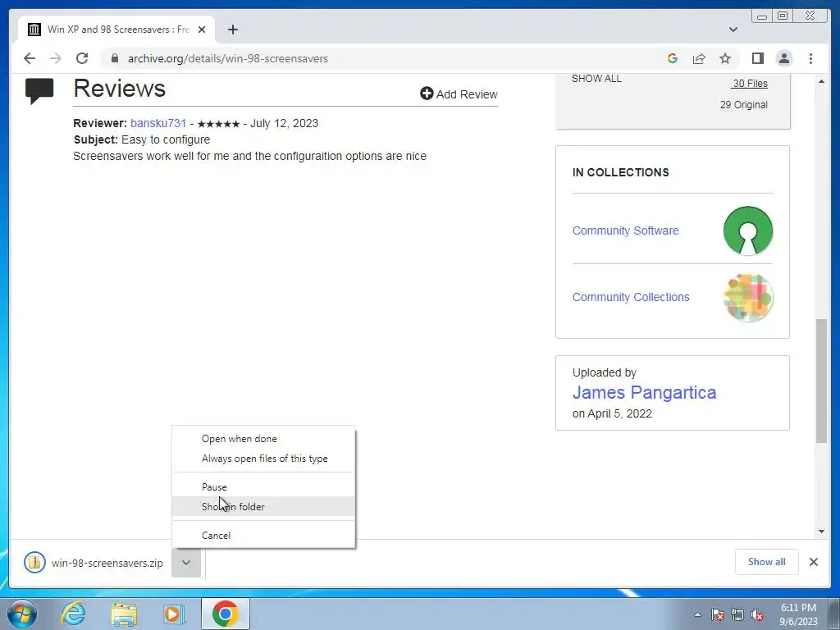The height and width of the screenshot is (630, 840).
Task: Share this page icon
Action: tap(699, 58)
